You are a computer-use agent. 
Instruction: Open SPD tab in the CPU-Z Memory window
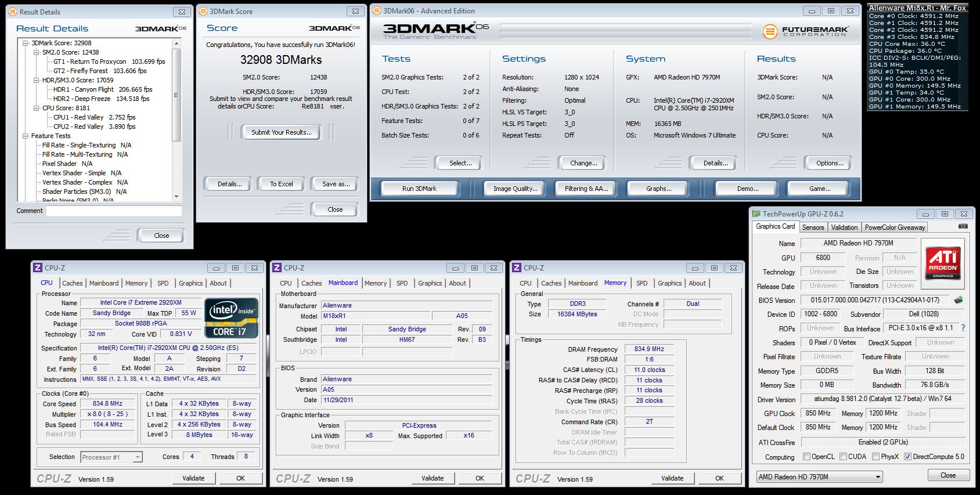point(642,283)
